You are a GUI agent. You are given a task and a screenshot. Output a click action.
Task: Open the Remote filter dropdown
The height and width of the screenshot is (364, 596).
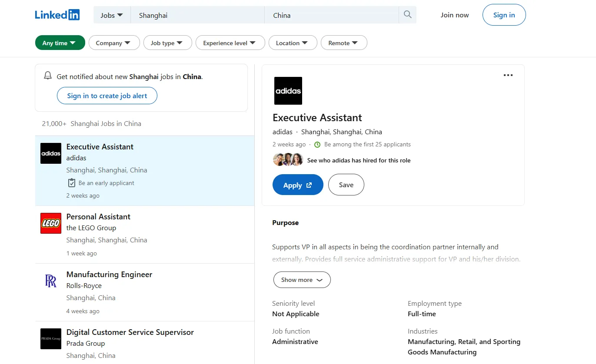(344, 43)
